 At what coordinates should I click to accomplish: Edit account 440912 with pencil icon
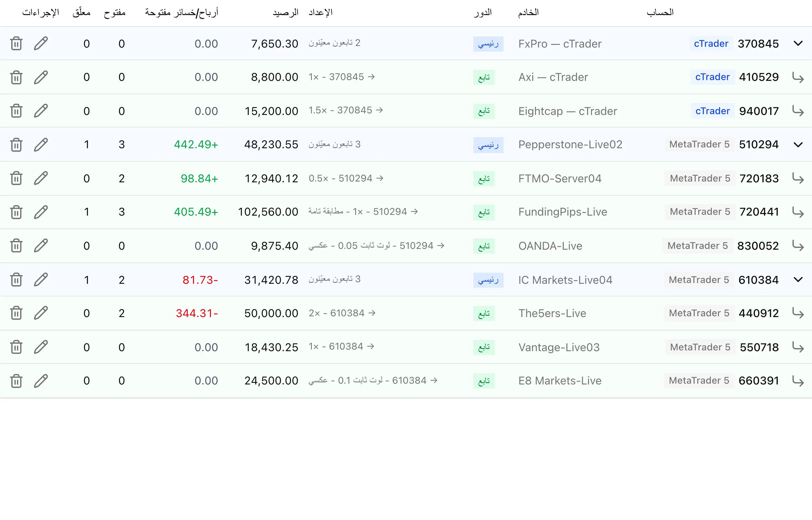coord(41,313)
